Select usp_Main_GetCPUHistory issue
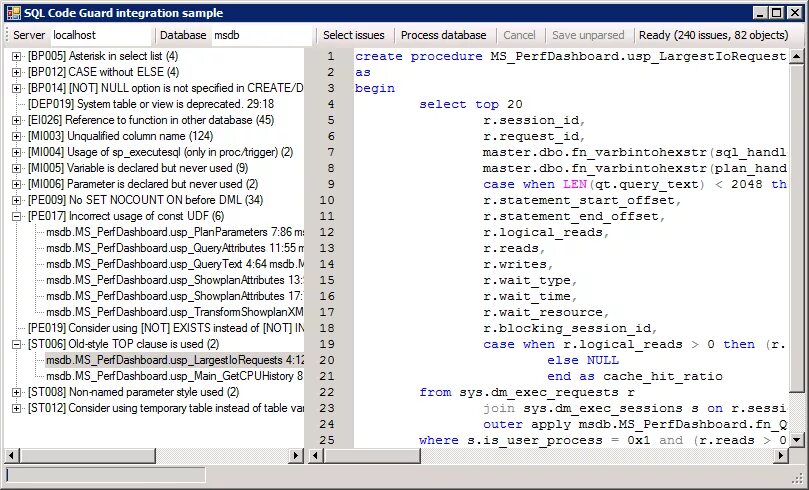The image size is (809, 490). coord(175,376)
